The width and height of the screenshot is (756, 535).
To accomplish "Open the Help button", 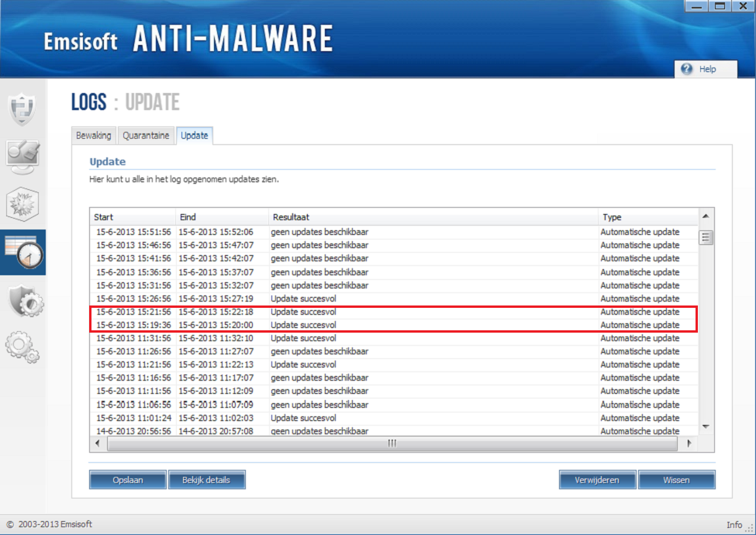I will [x=706, y=69].
